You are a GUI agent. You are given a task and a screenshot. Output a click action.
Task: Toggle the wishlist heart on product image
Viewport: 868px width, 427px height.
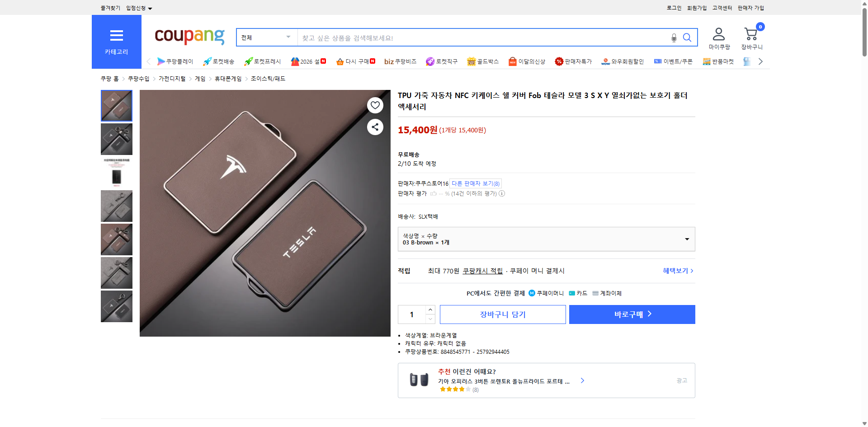coord(375,105)
